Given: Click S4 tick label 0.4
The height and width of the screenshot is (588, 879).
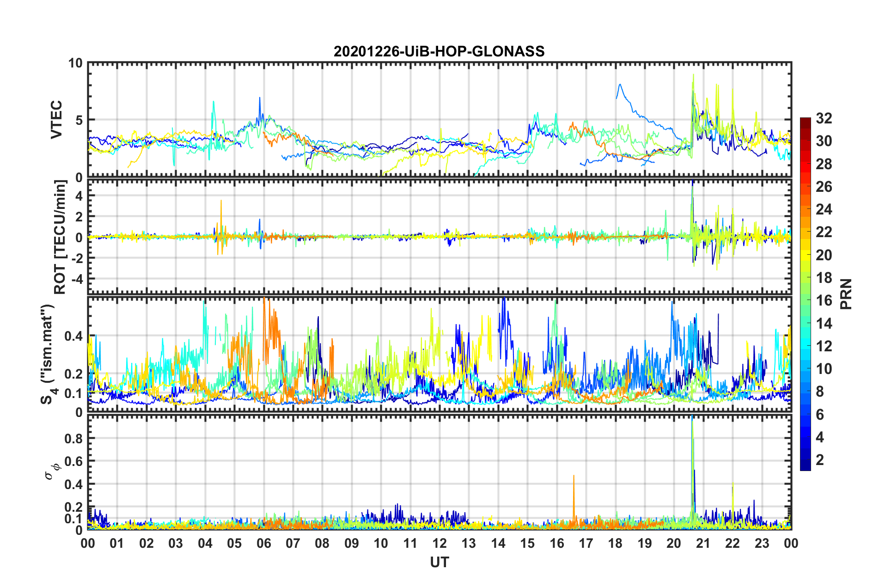Looking at the screenshot, I should pyautogui.click(x=74, y=336).
